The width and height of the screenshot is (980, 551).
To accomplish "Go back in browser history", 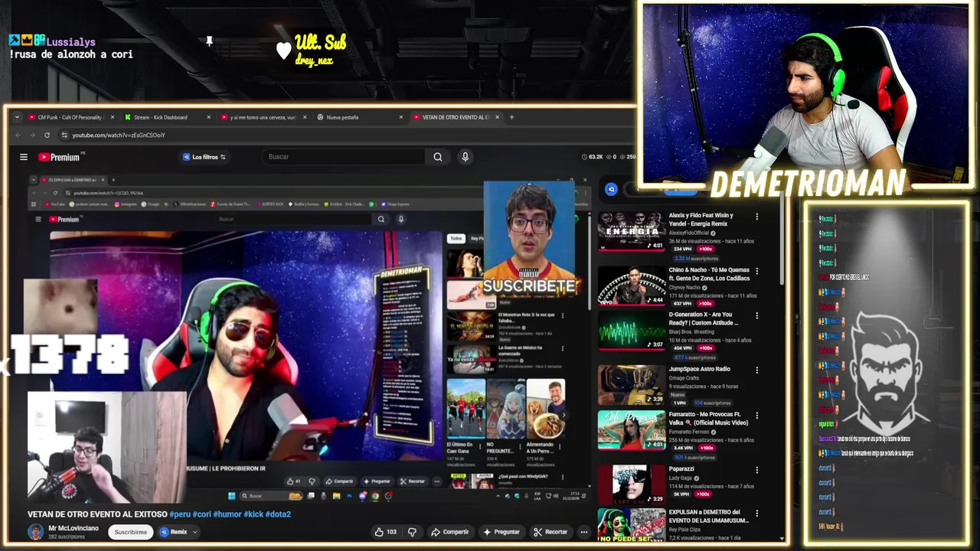I will click(x=19, y=135).
